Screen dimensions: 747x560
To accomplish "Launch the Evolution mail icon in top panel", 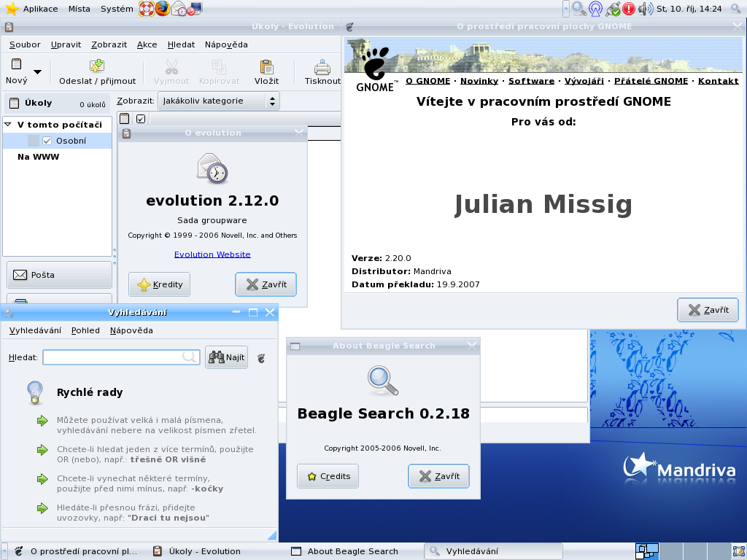I will [x=179, y=9].
